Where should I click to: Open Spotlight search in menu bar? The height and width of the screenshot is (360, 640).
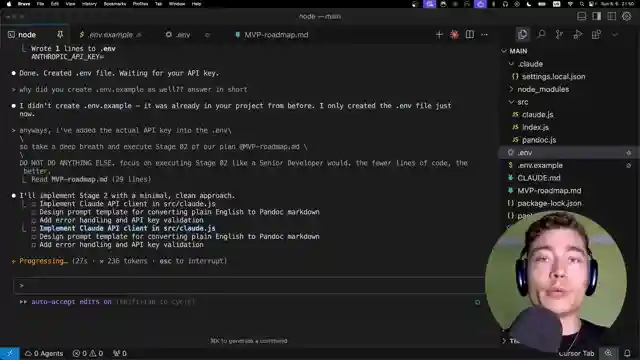(581, 4)
